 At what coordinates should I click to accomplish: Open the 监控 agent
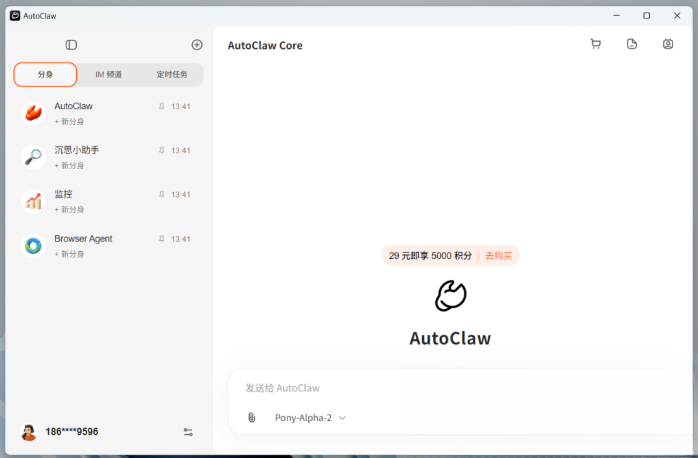pyautogui.click(x=107, y=201)
